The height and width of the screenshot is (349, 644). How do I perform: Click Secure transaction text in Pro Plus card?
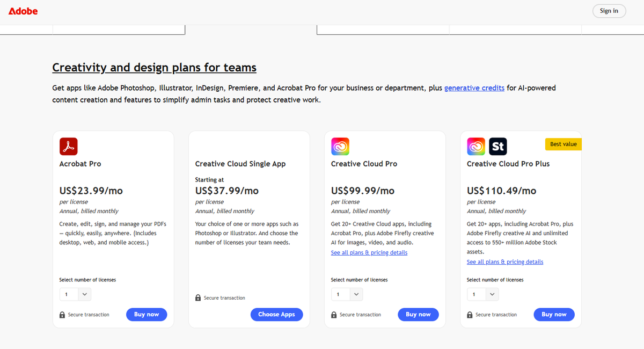coord(496,315)
